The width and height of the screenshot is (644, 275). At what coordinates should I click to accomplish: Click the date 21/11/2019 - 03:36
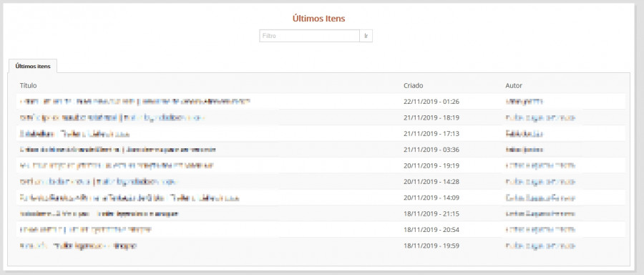[x=431, y=150]
